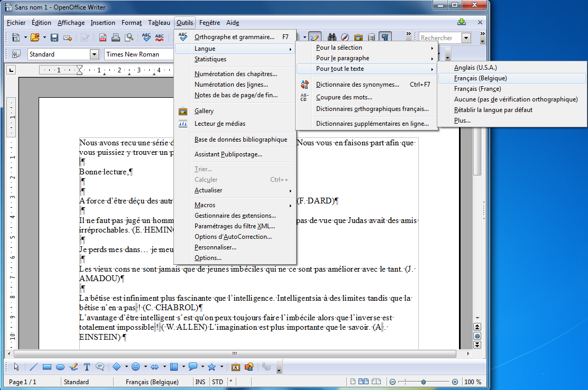
Task: Click the New document icon
Action: 16,38
